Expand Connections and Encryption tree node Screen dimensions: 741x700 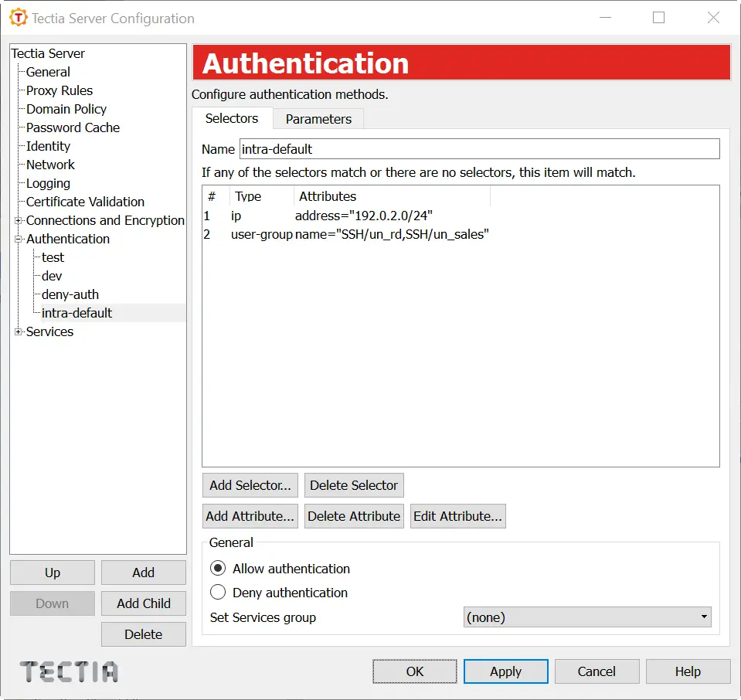click(x=18, y=220)
